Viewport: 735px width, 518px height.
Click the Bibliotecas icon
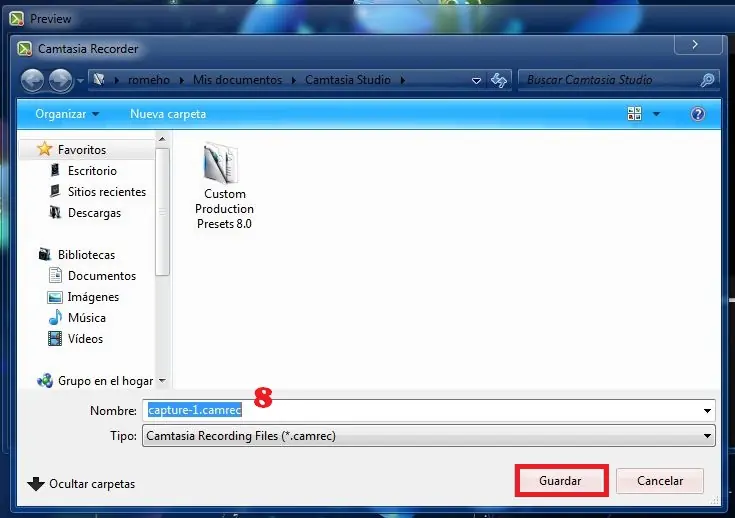(x=45, y=255)
